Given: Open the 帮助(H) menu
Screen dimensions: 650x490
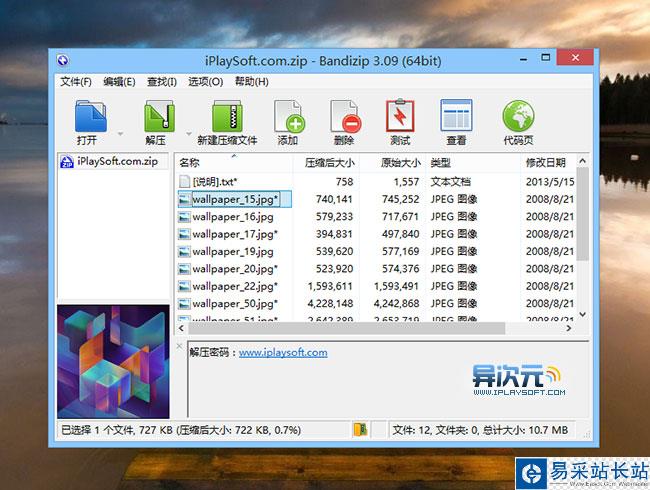Looking at the screenshot, I should tap(252, 82).
